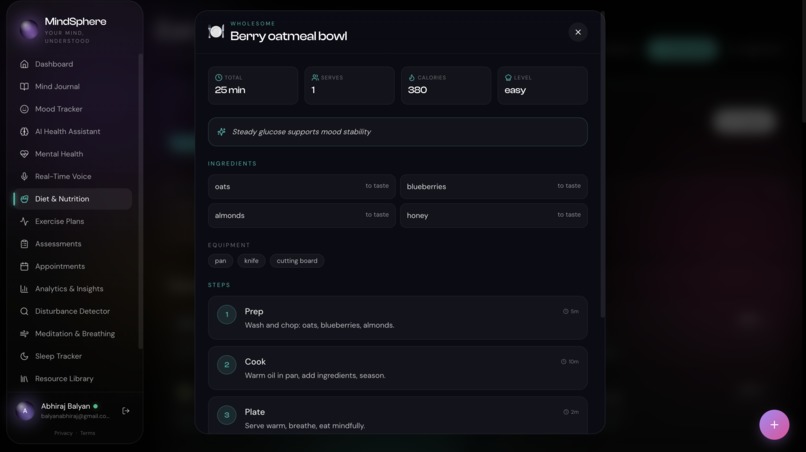
Task: Click step 1 Prep card
Action: [398, 318]
